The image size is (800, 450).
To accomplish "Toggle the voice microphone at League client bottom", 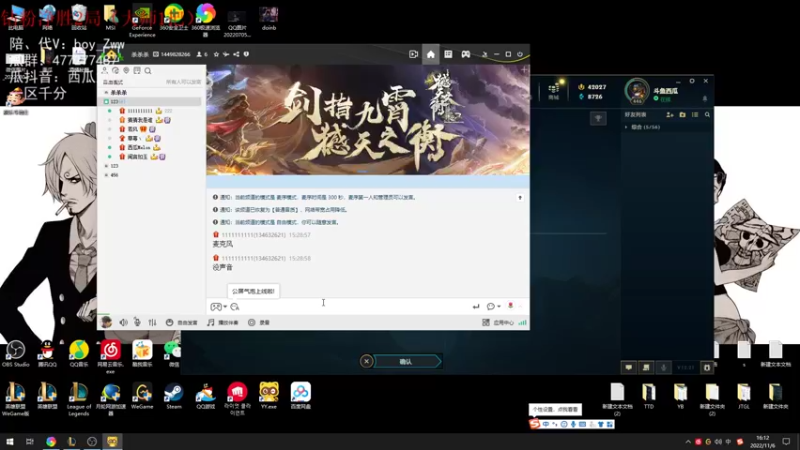I will click(663, 367).
